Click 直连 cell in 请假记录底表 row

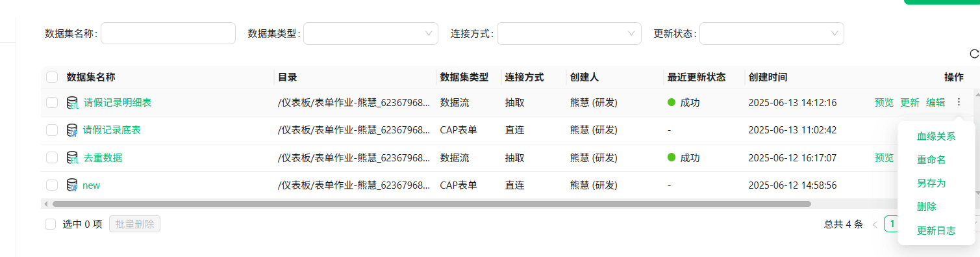[x=514, y=130]
